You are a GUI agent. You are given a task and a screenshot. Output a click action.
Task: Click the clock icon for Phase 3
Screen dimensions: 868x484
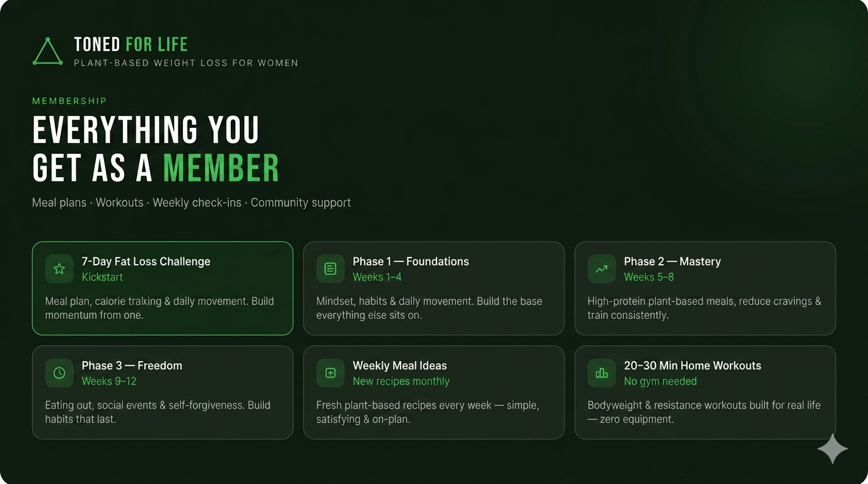[59, 373]
